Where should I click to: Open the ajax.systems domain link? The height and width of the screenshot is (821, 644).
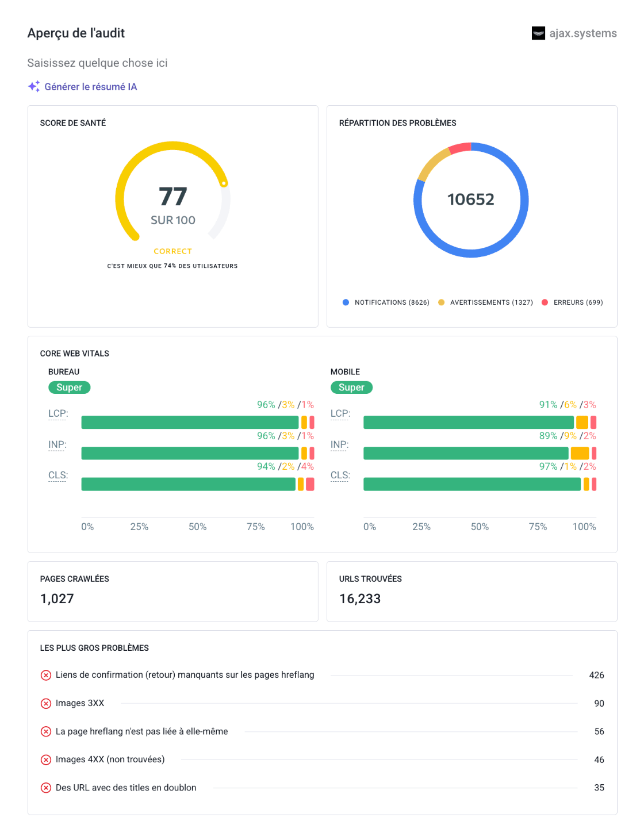point(583,33)
